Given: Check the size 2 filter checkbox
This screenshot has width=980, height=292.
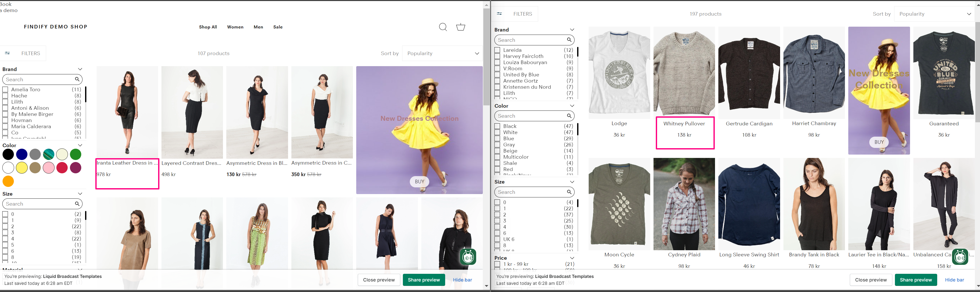Looking at the screenshot, I should coord(5,227).
